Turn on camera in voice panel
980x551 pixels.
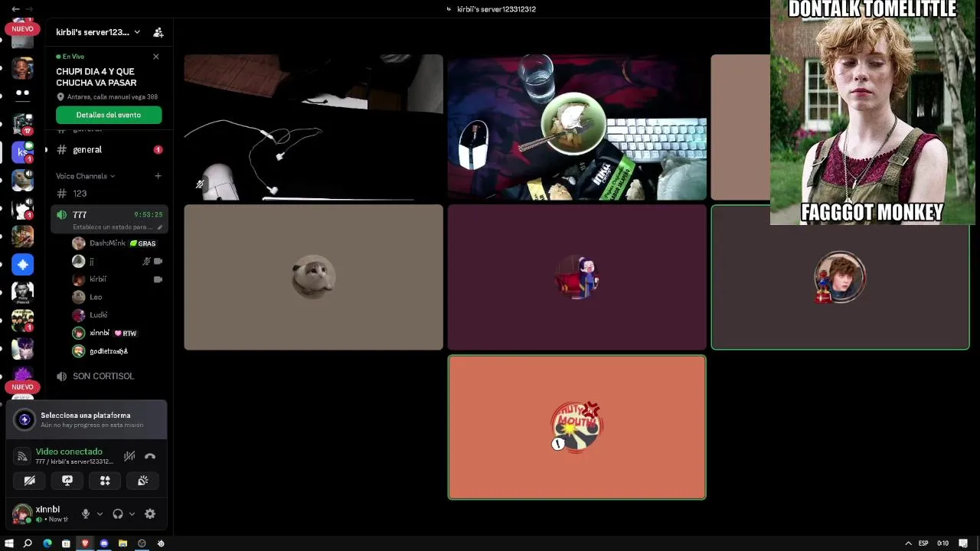[x=29, y=481]
